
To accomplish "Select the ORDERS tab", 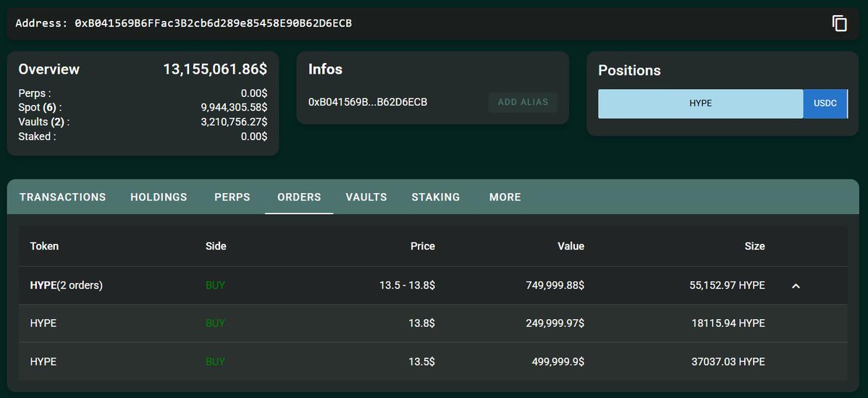I will (x=299, y=197).
